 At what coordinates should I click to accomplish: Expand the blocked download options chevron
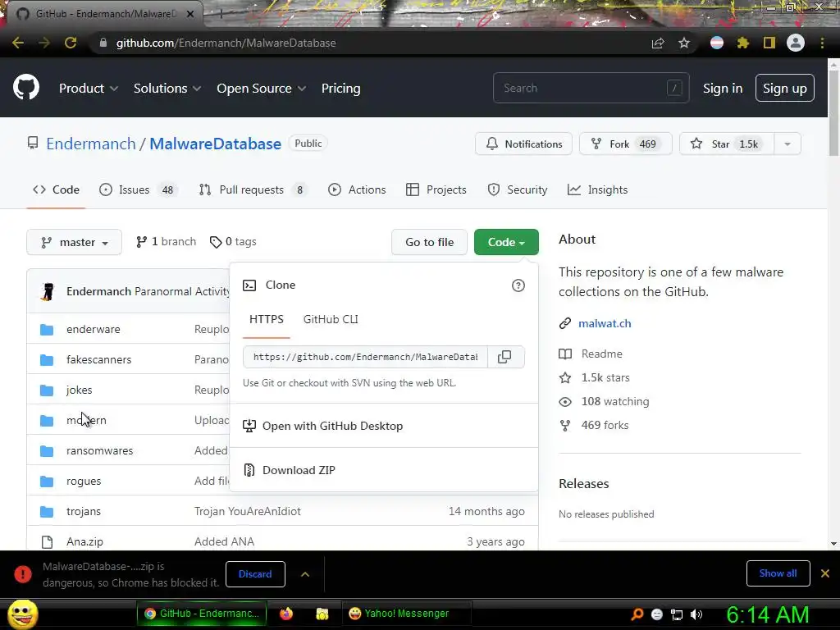click(305, 574)
